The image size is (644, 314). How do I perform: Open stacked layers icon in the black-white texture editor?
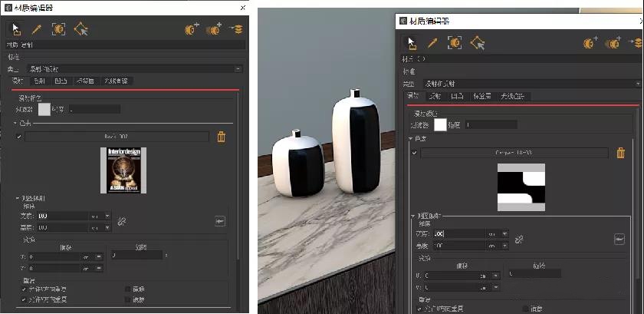[x=636, y=43]
